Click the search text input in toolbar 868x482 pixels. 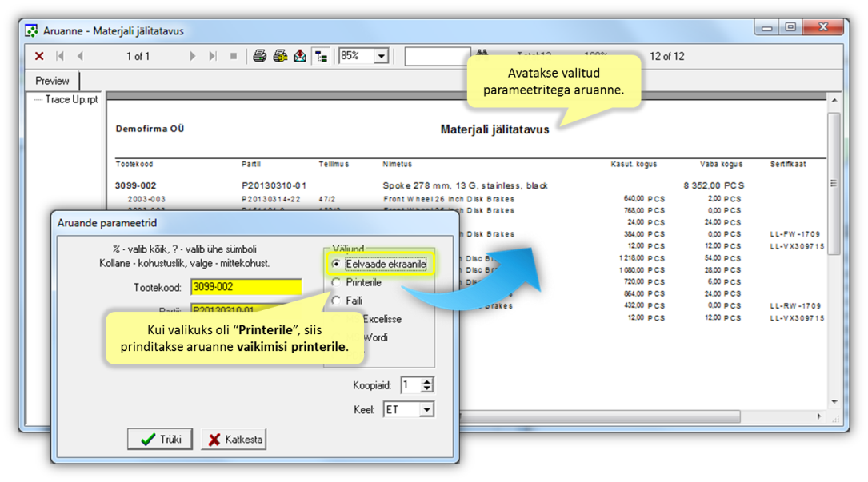tap(438, 56)
